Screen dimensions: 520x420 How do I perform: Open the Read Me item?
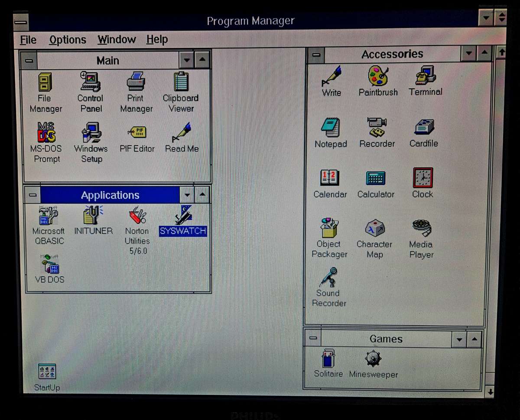coord(181,132)
